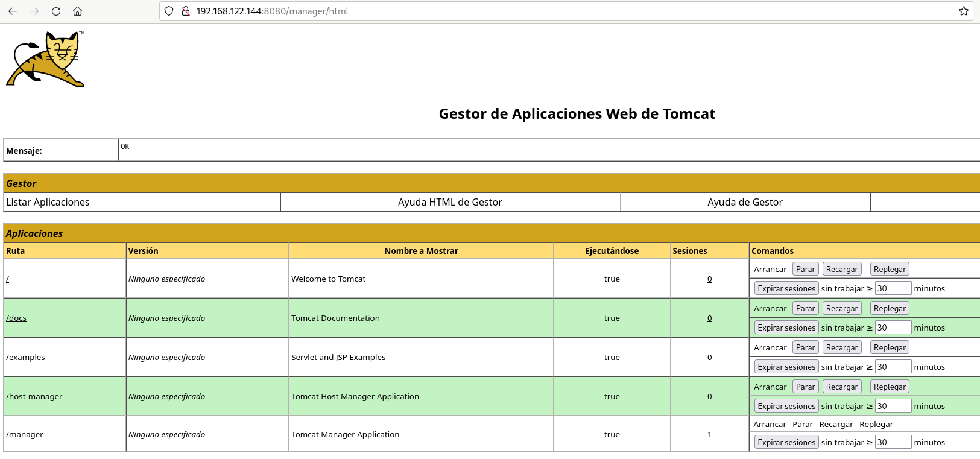Open the /docs application path

pyautogui.click(x=16, y=318)
